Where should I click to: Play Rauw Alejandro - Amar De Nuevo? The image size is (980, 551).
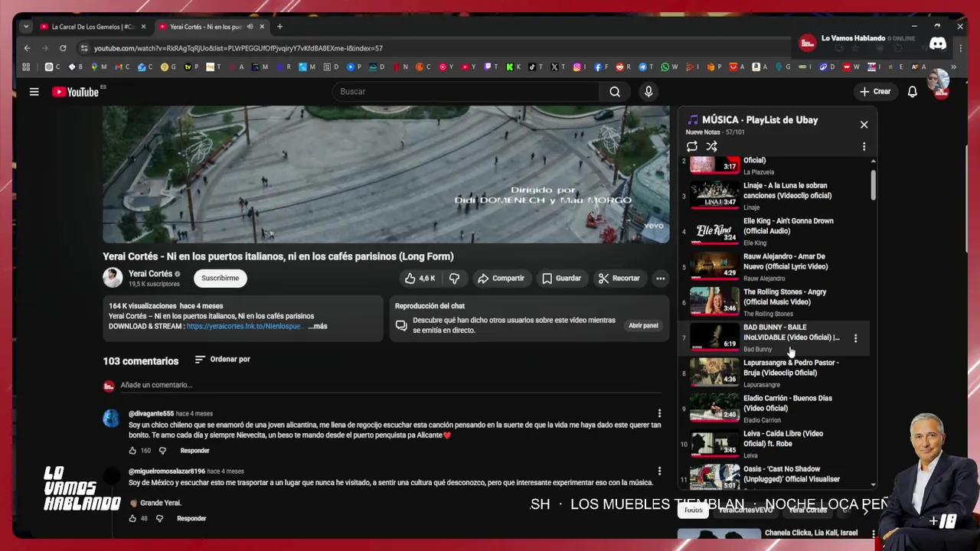(x=773, y=266)
